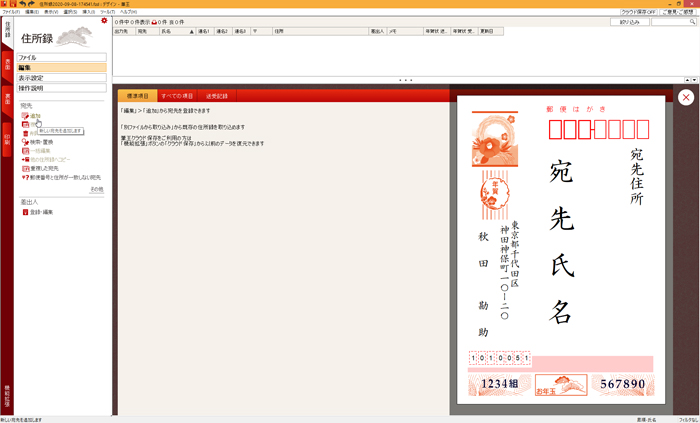Click the 機能拡張 button in left sidebar
The image size is (700, 423).
[6, 393]
